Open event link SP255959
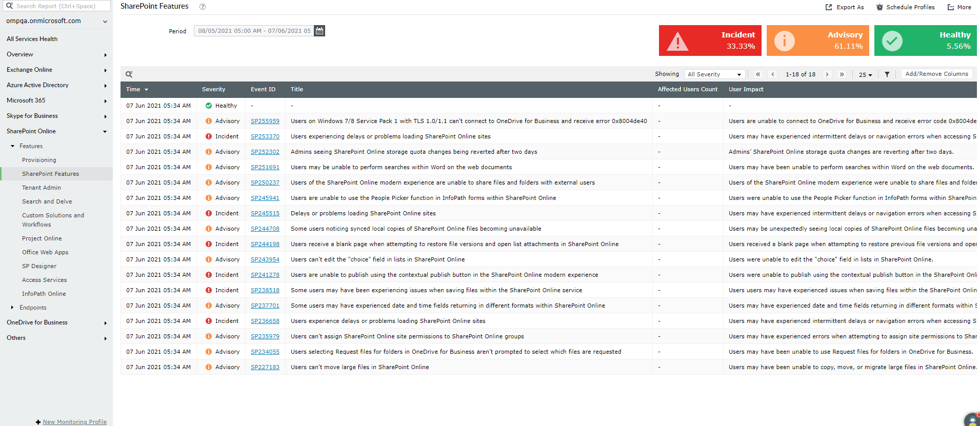980x426 pixels. coord(265,121)
